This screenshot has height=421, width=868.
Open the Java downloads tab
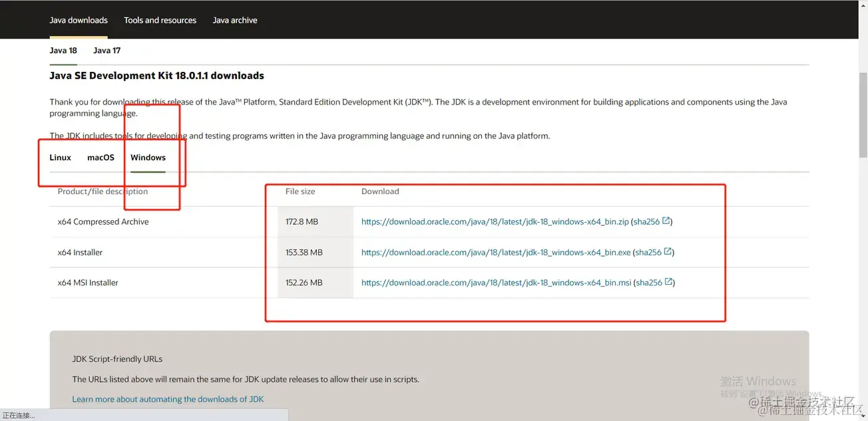(x=79, y=20)
